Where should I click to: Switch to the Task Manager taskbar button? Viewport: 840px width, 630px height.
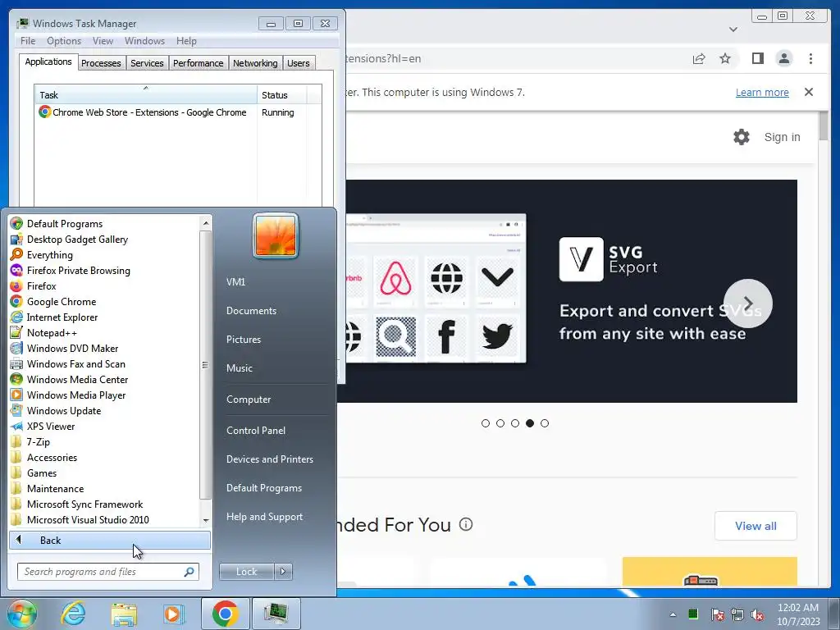click(276, 614)
